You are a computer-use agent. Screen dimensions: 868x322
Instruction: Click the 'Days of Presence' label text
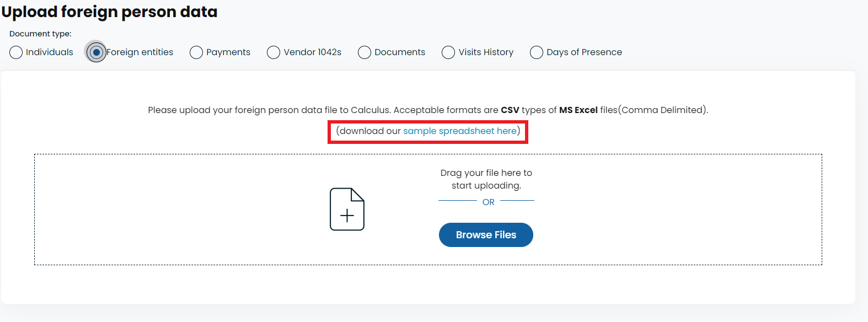[584, 52]
